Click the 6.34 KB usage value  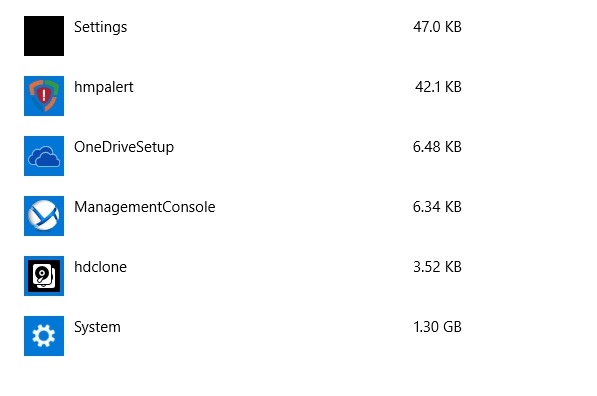tap(437, 207)
